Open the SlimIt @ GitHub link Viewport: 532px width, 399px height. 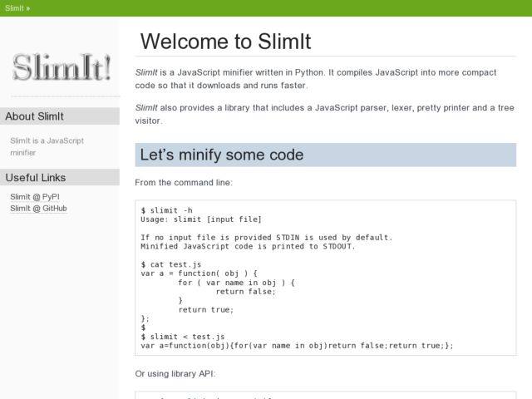point(38,209)
